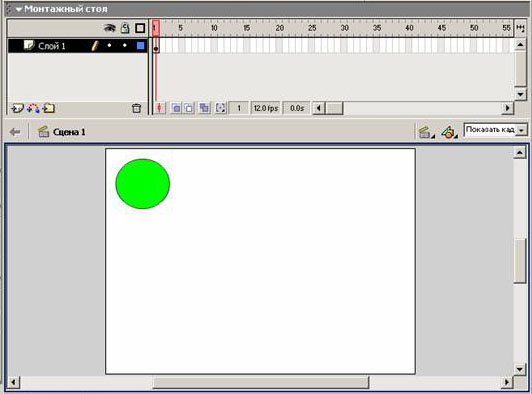Toggle visibility dot for Слой 1
The image size is (532, 394).
[109, 45]
